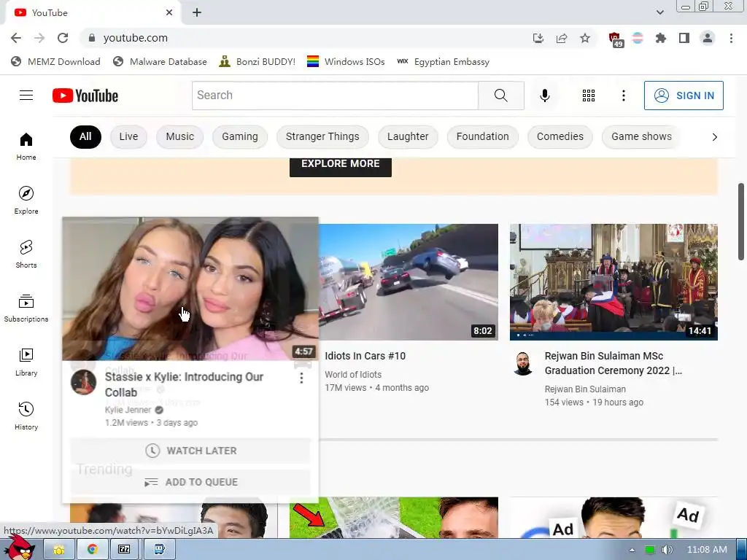Open Rejwan Bin Sulaiman MSc Graduation video title
The height and width of the screenshot is (560, 747).
coord(613,363)
